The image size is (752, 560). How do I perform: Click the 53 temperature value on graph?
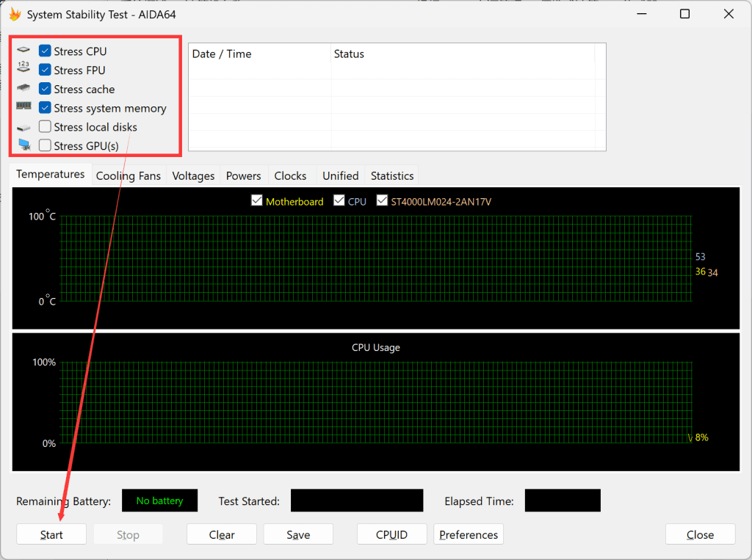tap(700, 256)
